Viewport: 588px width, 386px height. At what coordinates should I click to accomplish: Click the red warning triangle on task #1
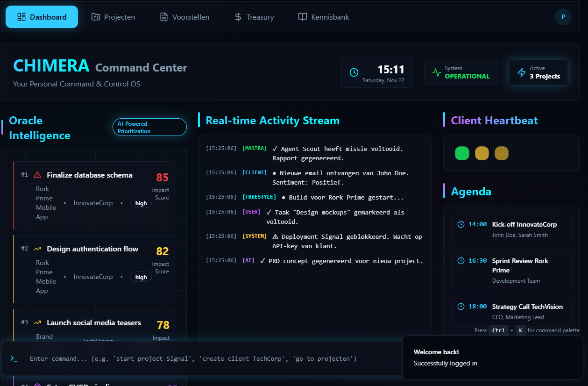click(x=37, y=175)
